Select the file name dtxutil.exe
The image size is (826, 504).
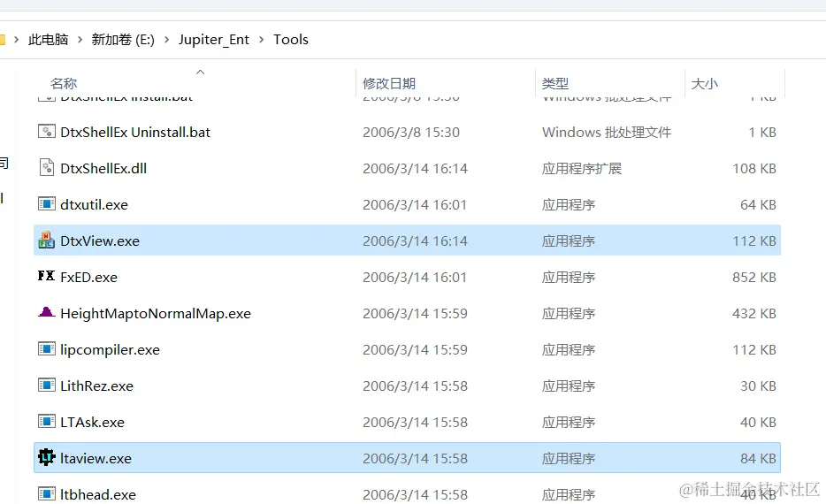[94, 205]
